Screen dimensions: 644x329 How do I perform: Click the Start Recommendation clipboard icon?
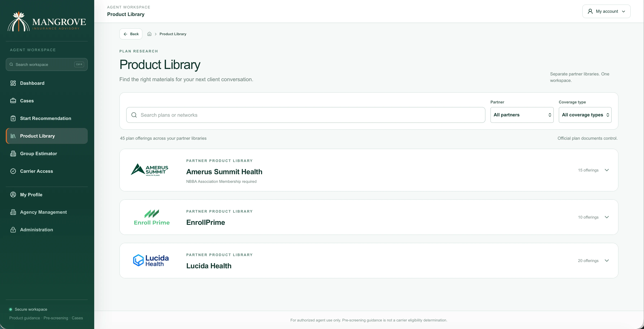13,118
